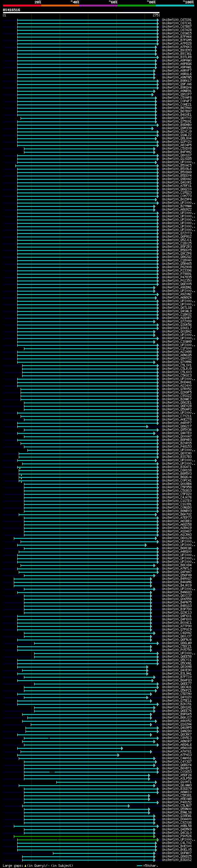Click hit label UniRef100_Q38EW1
The height and width of the screenshot is (868, 197).
(x=176, y=816)
